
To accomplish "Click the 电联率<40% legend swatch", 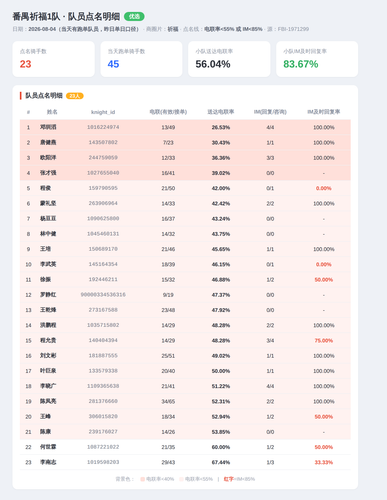I will (x=142, y=479).
